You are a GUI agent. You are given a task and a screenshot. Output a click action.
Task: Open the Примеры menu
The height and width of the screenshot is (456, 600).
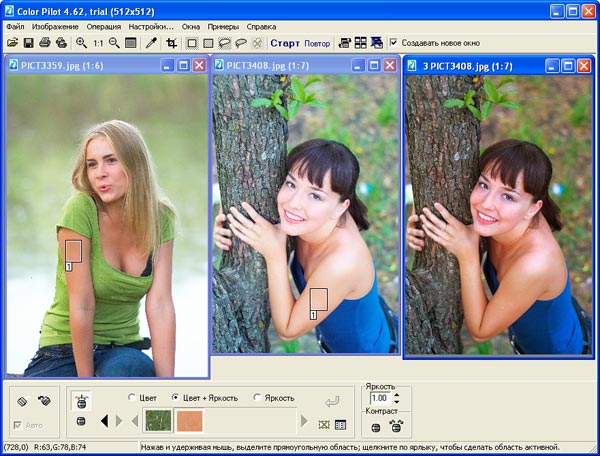click(223, 27)
